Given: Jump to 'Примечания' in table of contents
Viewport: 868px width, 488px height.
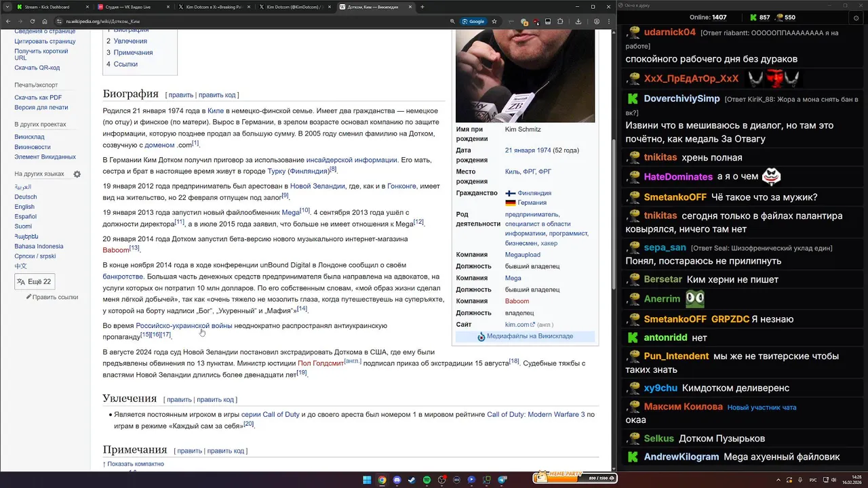Looking at the screenshot, I should [133, 52].
